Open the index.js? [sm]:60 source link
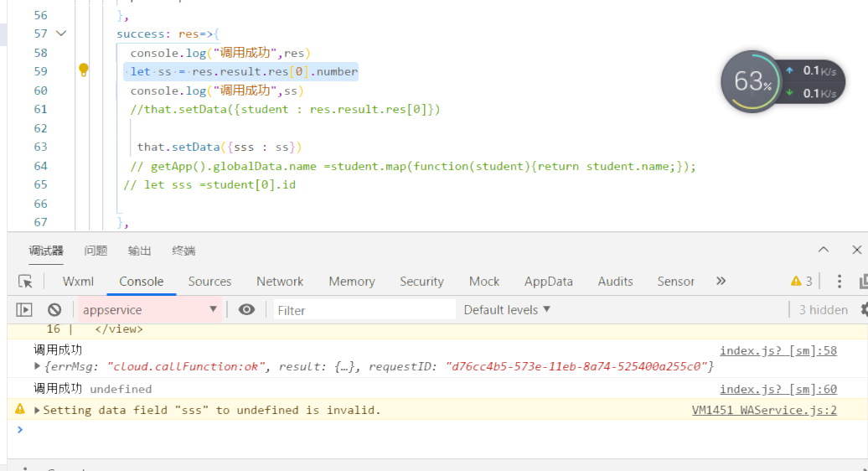Screen dimensions: 868x471 778,390
